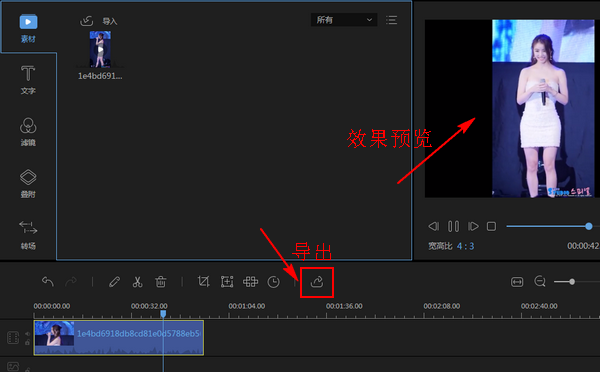
Task: Click the clock duration icon
Action: [x=274, y=282]
